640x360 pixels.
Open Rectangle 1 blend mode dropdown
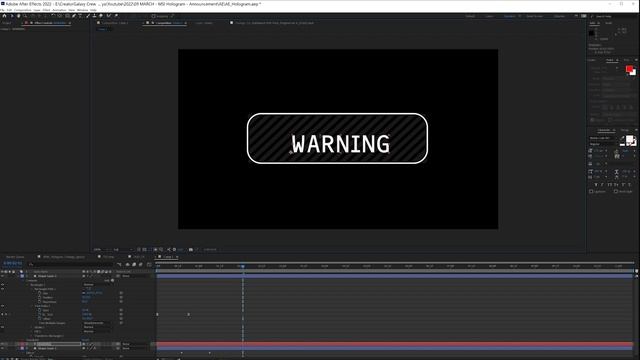96,285
